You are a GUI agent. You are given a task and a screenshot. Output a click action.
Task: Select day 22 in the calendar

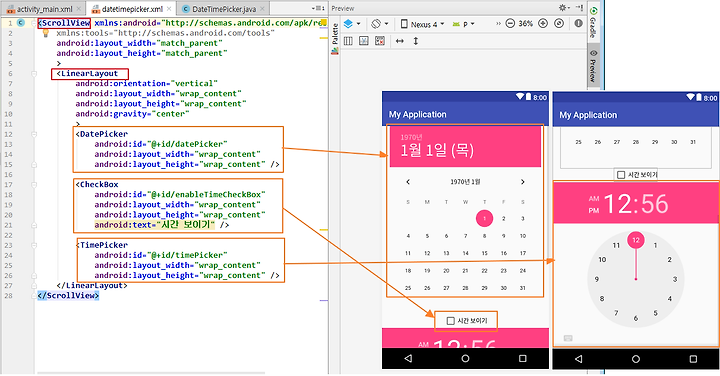[x=484, y=270]
